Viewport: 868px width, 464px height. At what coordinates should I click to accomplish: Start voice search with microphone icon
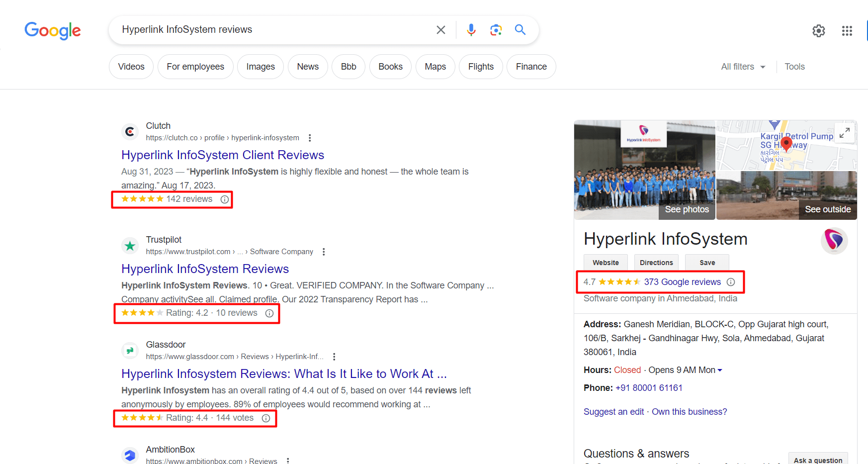pyautogui.click(x=471, y=30)
